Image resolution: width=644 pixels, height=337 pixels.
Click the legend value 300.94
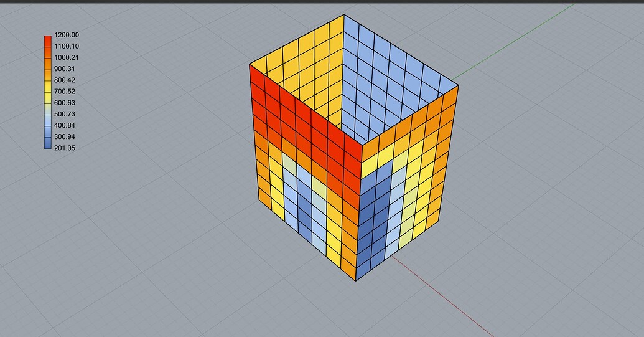pos(65,136)
